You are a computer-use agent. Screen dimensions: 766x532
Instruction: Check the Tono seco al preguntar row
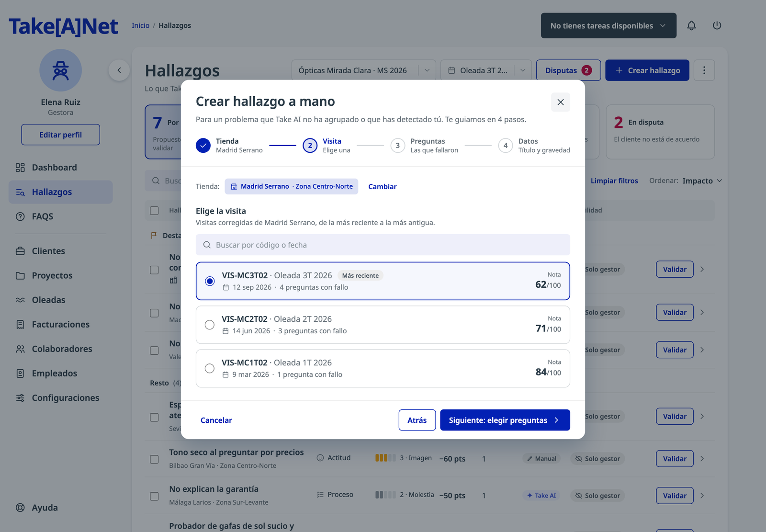coord(154,459)
